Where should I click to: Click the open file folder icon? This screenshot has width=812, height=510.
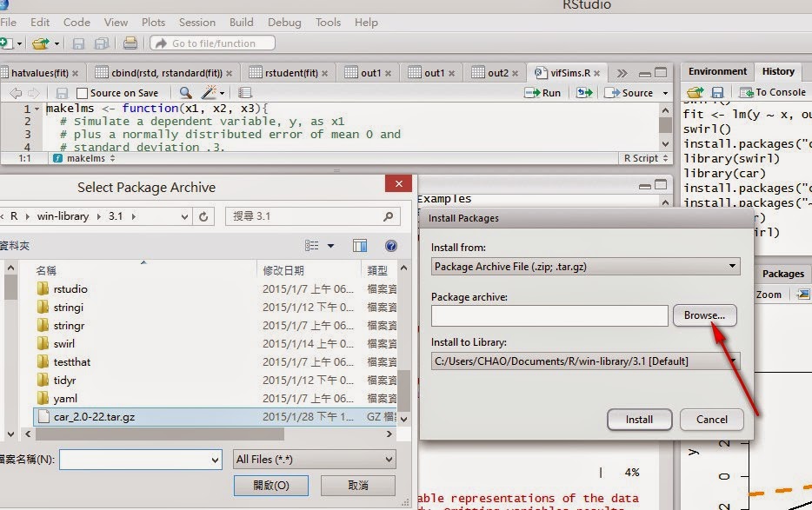40,43
